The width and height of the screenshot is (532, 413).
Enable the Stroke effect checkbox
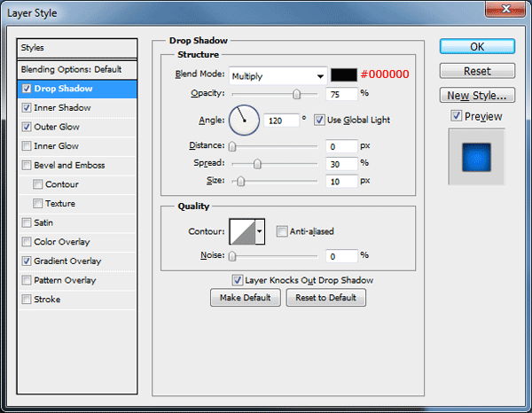[27, 299]
